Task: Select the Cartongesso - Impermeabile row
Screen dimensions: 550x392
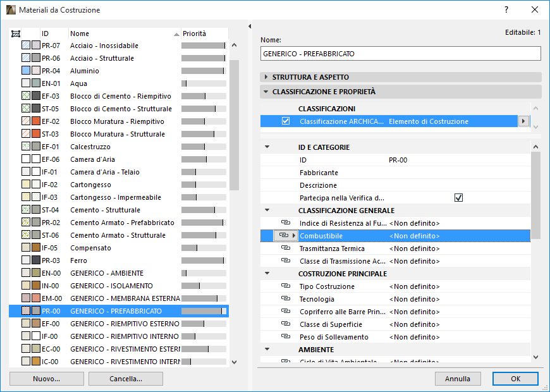Action: pyautogui.click(x=119, y=197)
